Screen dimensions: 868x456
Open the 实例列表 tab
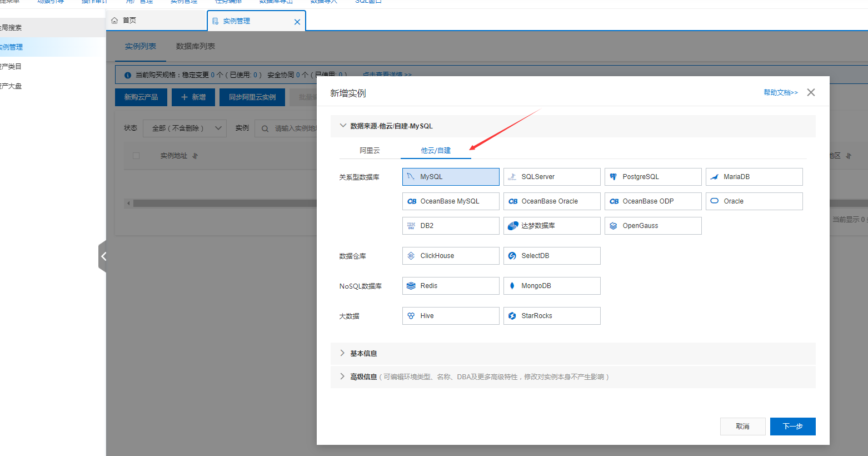(141, 46)
